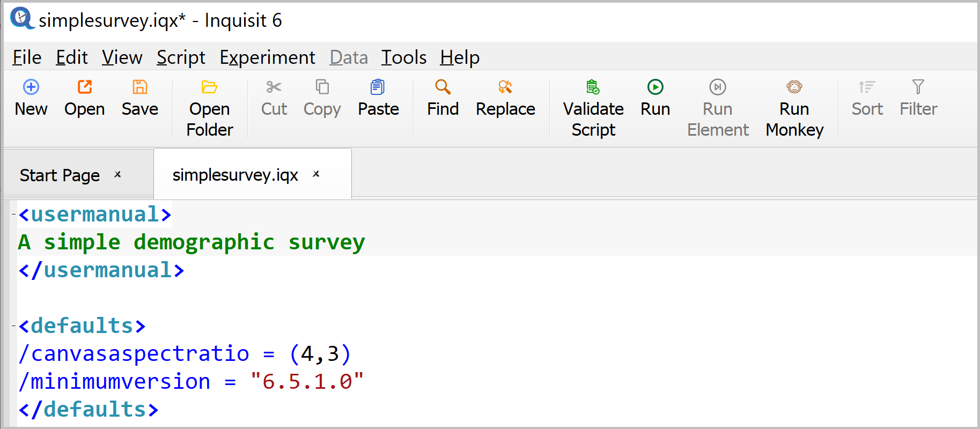Paste using the clipboard icon
The height and width of the screenshot is (429, 980).
click(x=378, y=87)
